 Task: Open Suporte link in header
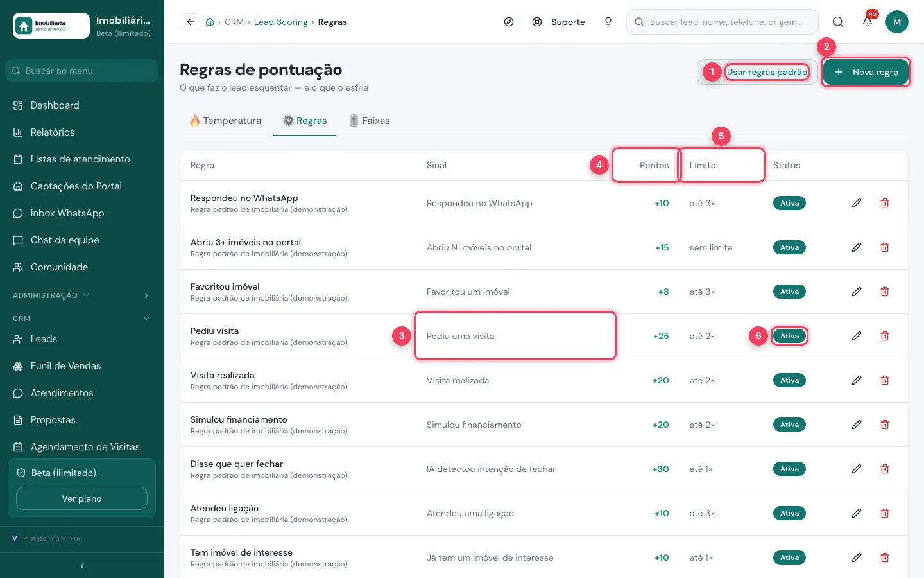pyautogui.click(x=559, y=22)
